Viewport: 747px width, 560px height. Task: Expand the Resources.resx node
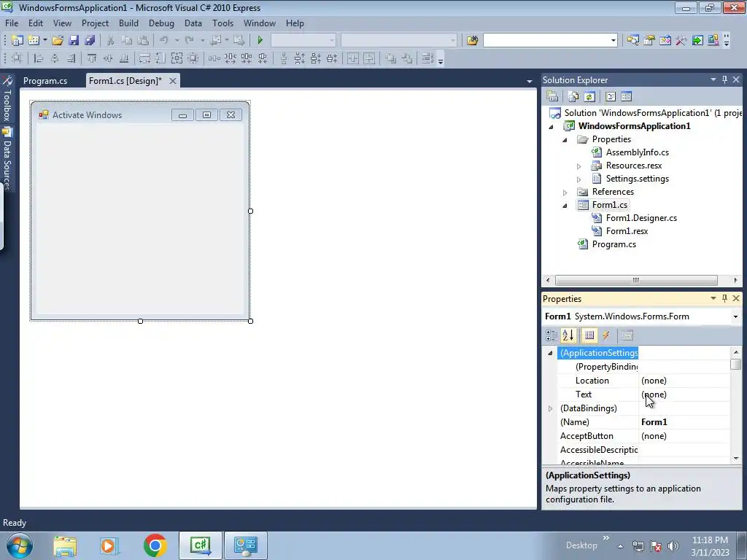[x=578, y=166]
